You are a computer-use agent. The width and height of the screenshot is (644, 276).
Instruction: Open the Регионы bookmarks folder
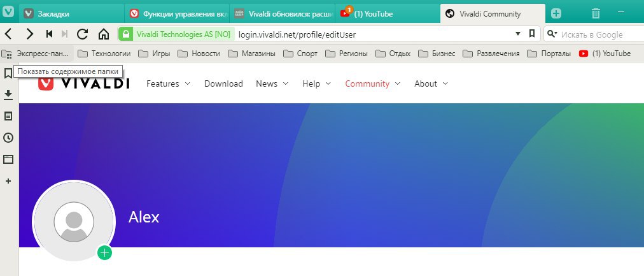[x=346, y=54]
